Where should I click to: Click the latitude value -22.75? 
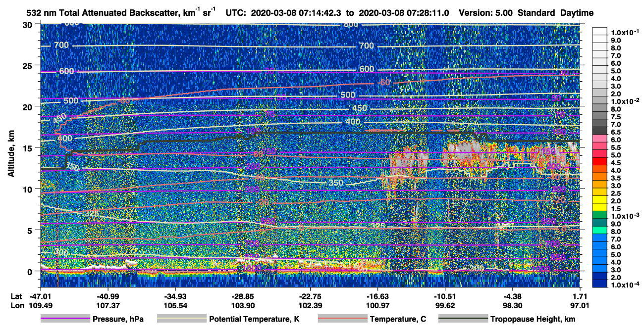(310, 297)
